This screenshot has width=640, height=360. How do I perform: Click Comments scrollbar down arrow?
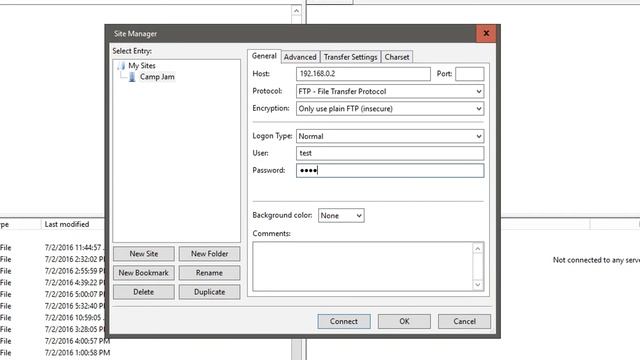(478, 285)
